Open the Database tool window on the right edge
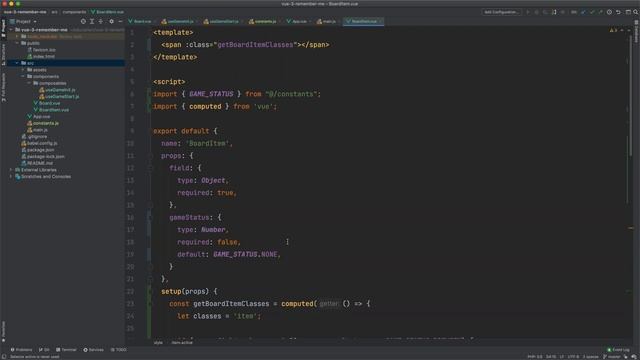This screenshot has height=360, width=640. coord(636,31)
